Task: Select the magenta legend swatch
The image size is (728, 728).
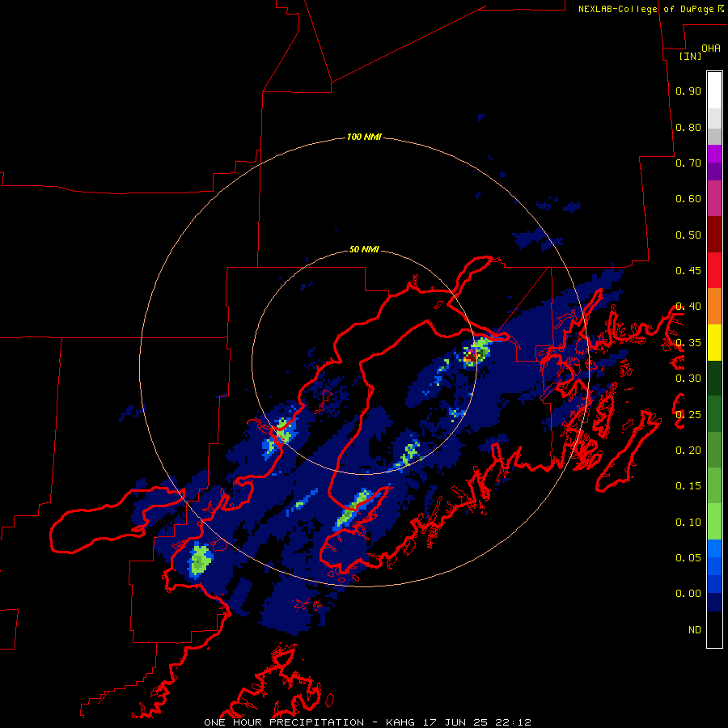Action: [x=714, y=198]
